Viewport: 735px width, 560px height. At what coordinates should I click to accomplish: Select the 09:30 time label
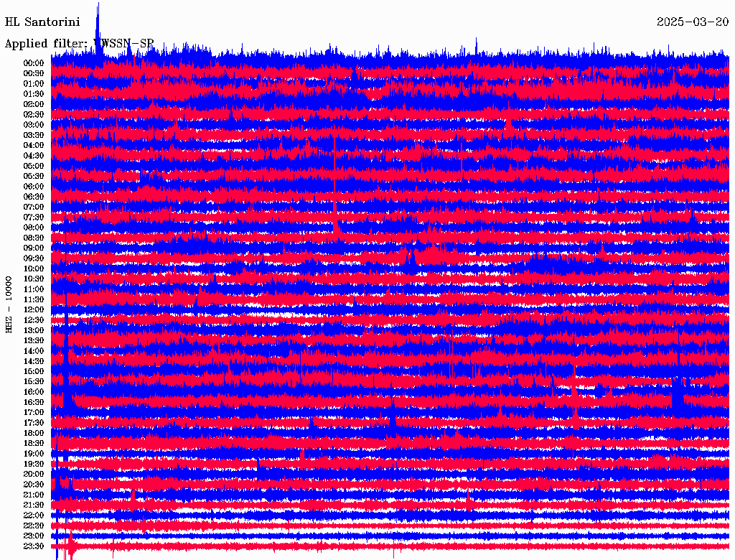click(34, 258)
